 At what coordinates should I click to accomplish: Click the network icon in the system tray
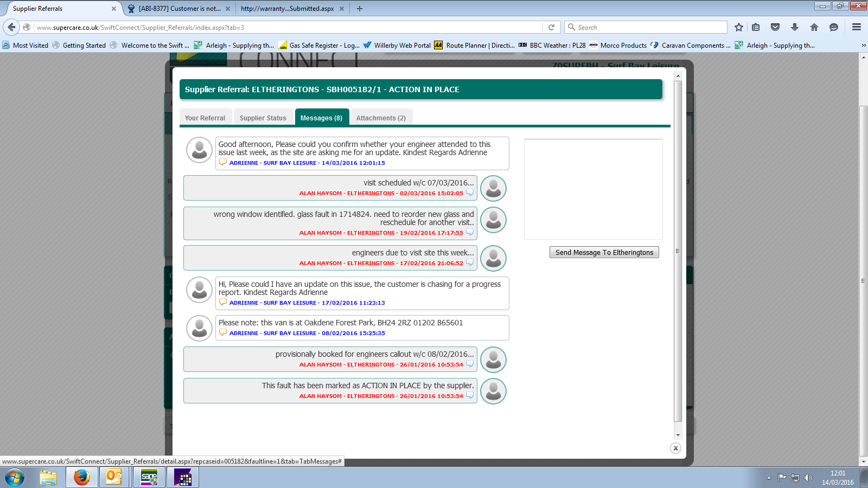(x=795, y=478)
